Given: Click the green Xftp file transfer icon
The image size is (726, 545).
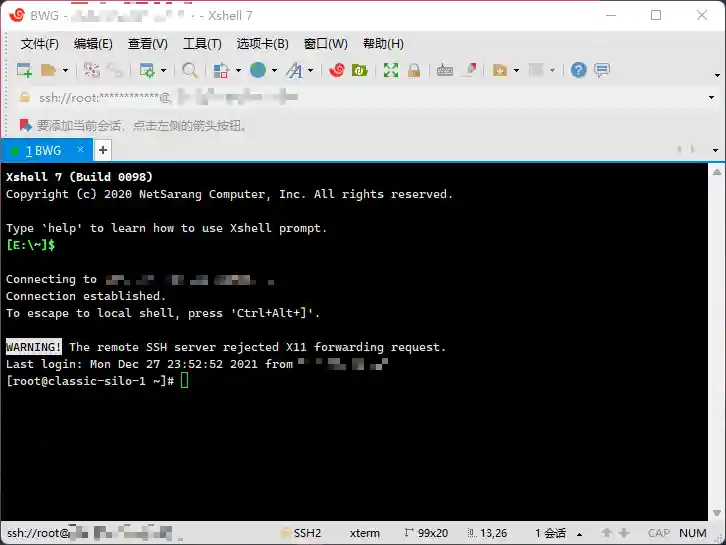Looking at the screenshot, I should 360,70.
